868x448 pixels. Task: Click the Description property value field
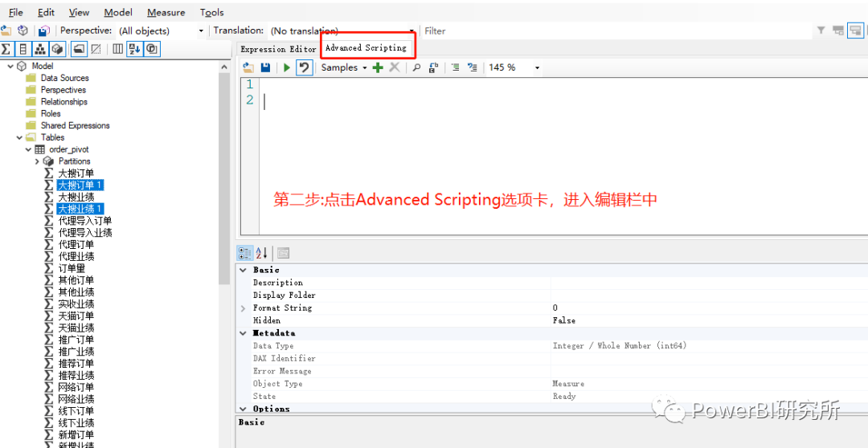[x=710, y=283]
